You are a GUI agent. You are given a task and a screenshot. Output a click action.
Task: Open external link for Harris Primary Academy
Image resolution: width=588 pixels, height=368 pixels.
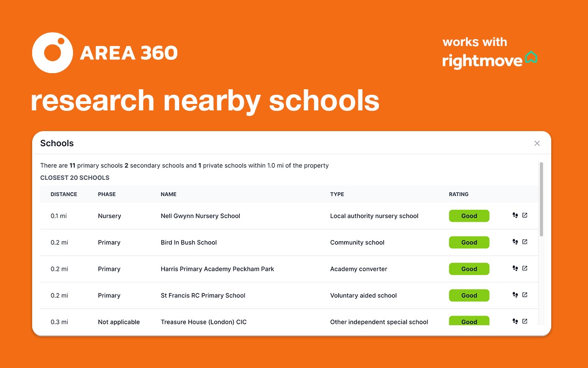click(x=525, y=269)
